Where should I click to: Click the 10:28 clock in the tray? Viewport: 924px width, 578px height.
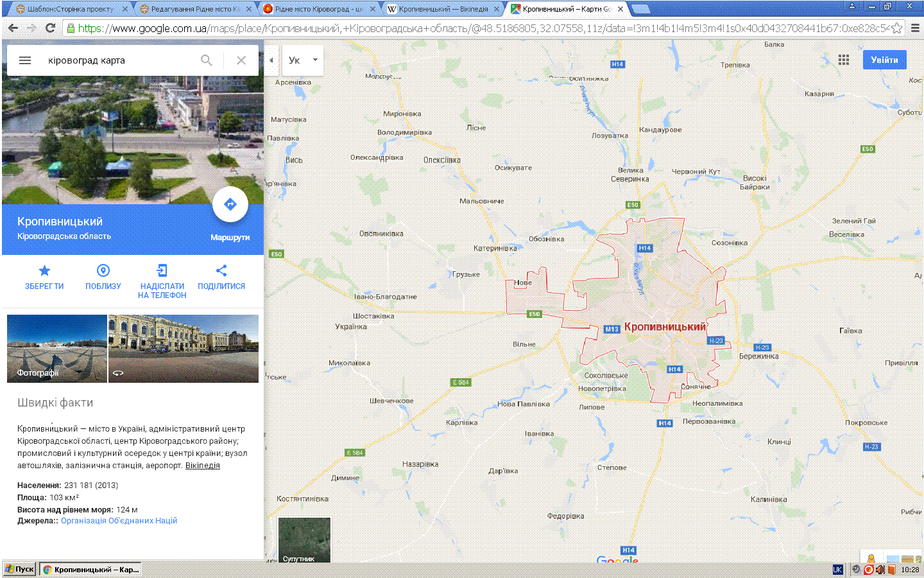(910, 570)
